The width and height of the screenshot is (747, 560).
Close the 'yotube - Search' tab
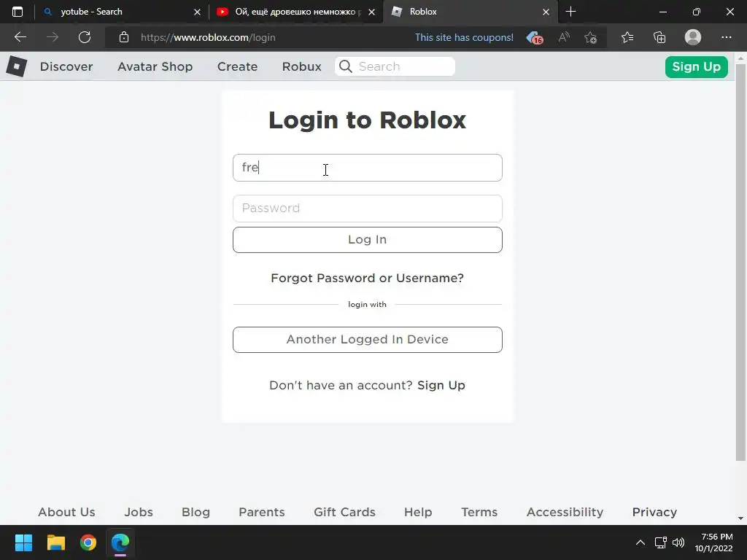point(197,12)
